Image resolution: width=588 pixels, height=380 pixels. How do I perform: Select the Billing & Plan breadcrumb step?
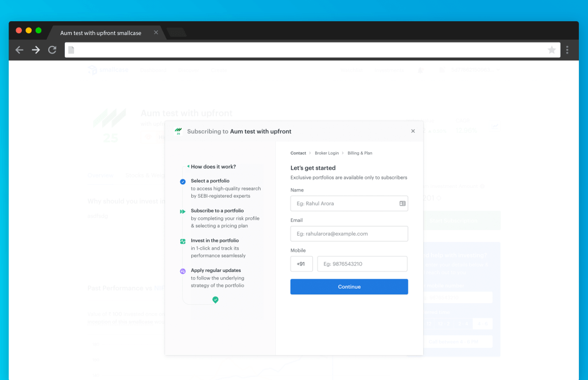coord(360,153)
